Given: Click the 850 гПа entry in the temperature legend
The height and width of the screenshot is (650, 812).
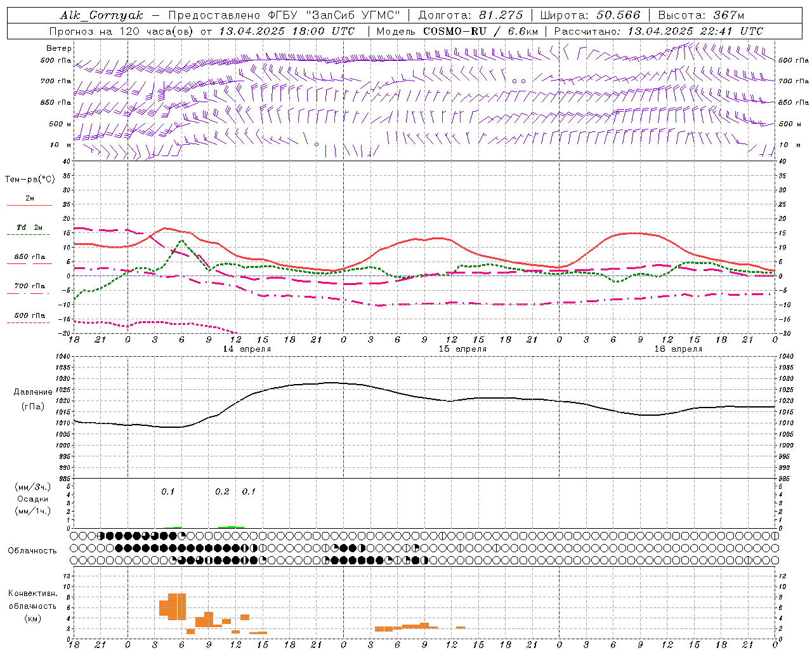Looking at the screenshot, I should tap(29, 257).
